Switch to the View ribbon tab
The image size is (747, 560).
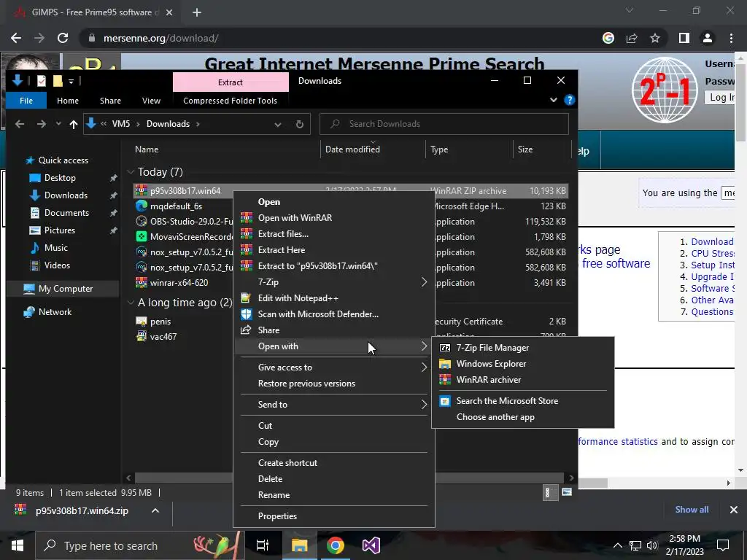click(x=151, y=101)
